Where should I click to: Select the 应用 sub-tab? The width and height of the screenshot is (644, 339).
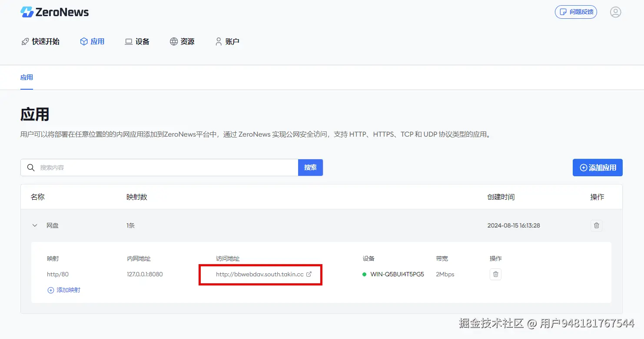[x=27, y=77]
